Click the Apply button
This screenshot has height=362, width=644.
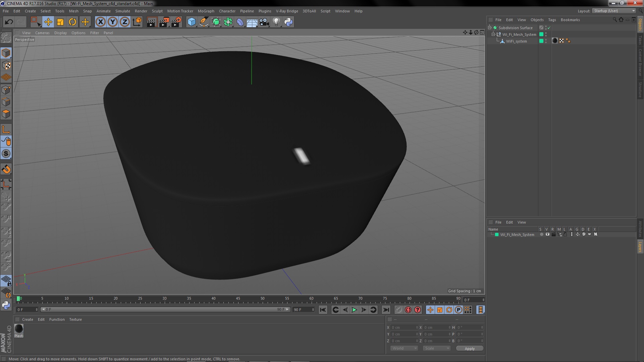(x=469, y=349)
